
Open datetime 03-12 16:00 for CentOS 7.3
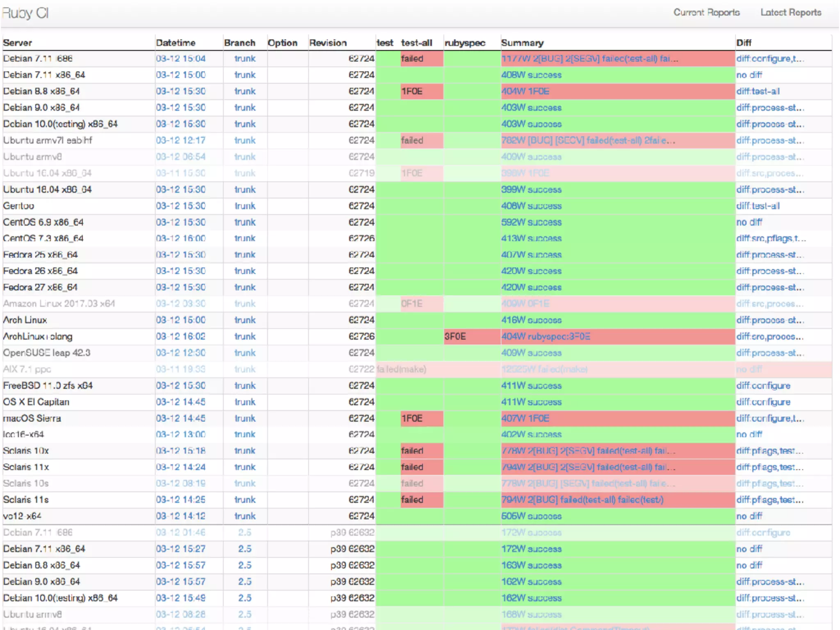pyautogui.click(x=180, y=238)
